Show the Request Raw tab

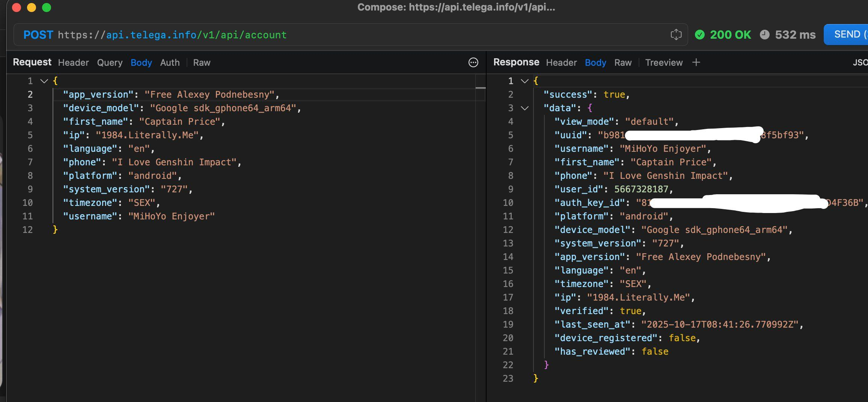click(x=202, y=63)
